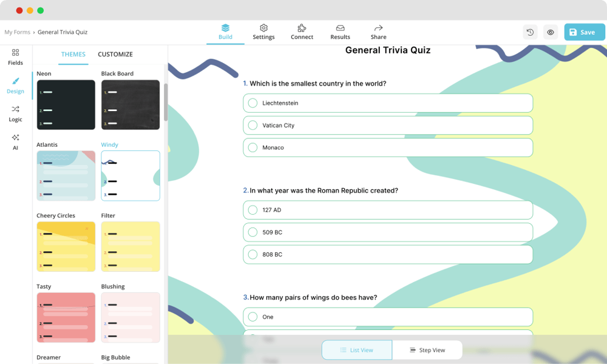The image size is (607, 364).
Task: Preview form with eye icon
Action: (550, 32)
